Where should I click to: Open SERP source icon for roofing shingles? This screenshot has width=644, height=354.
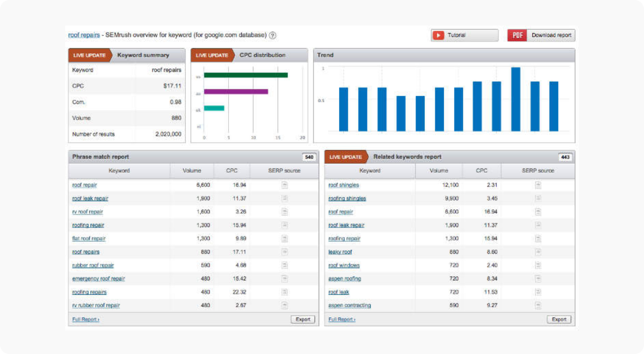click(x=538, y=198)
